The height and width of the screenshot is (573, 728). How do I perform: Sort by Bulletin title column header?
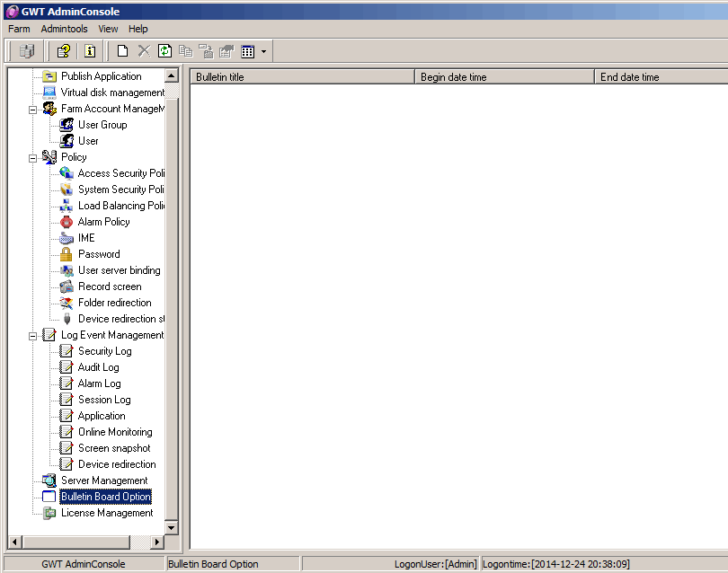(x=301, y=77)
